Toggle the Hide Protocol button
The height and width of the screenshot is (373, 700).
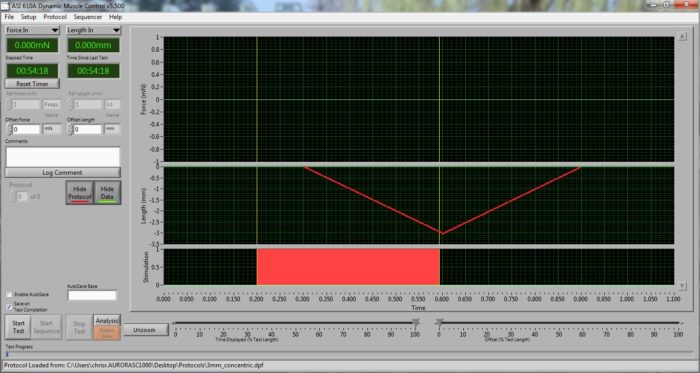pyautogui.click(x=79, y=193)
